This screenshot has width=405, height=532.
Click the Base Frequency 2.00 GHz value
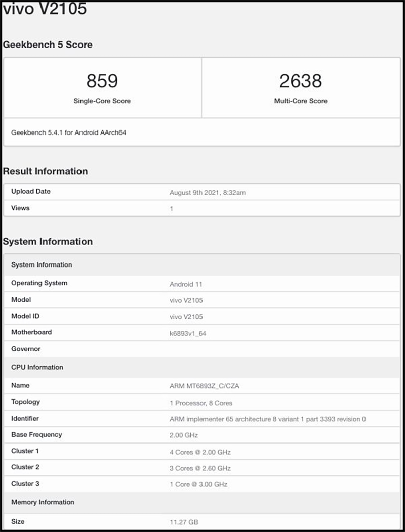182,435
